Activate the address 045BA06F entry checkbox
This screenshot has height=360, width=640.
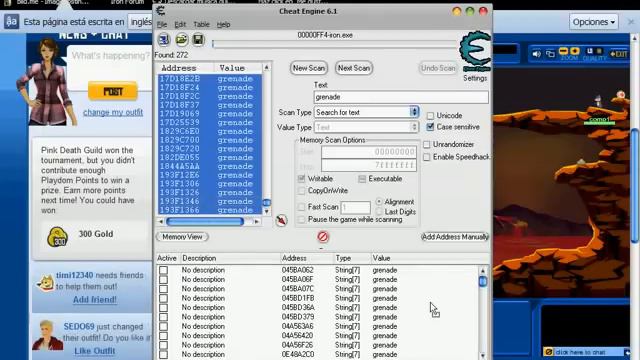tap(163, 280)
